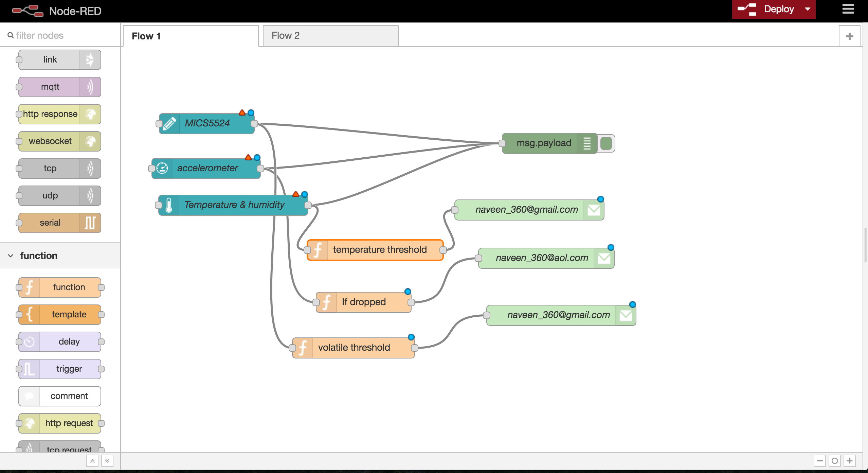Select bottom naveen_360@gmail.com email node
Screen dimensions: 868x473
[x=561, y=315]
